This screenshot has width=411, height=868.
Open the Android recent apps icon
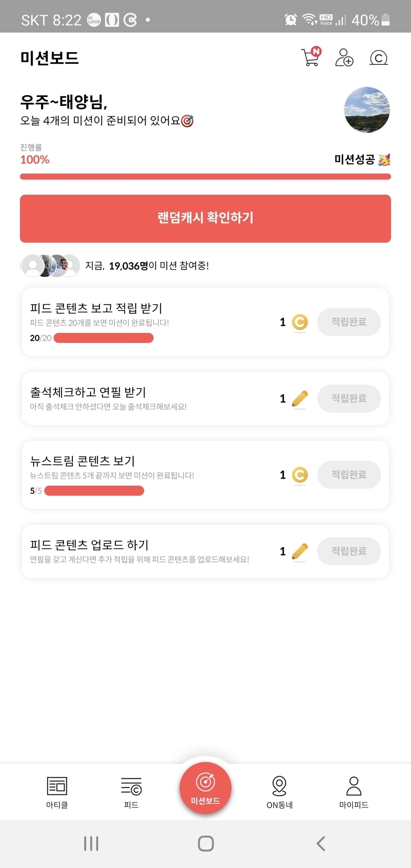click(x=91, y=843)
